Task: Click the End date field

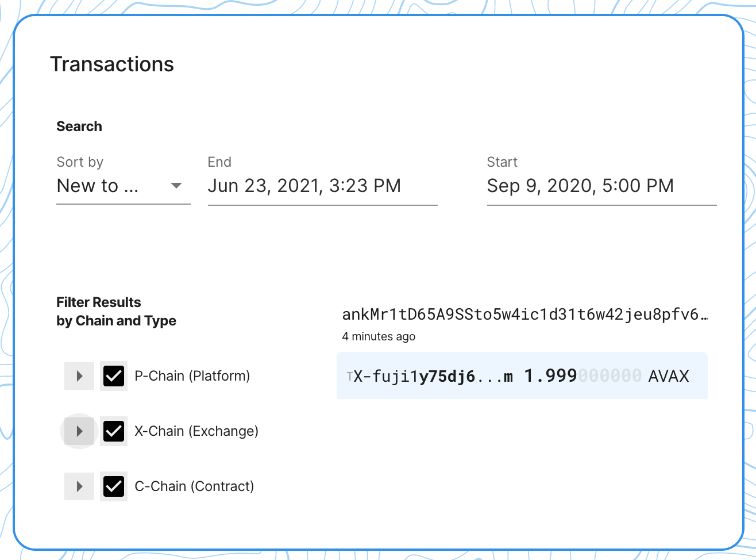Action: click(322, 186)
